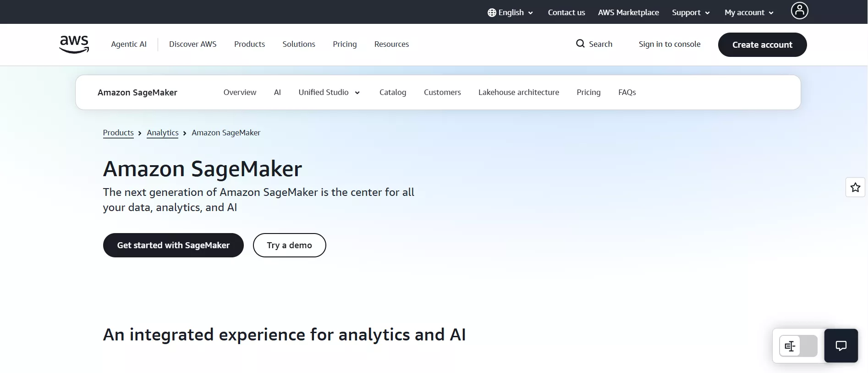The width and height of the screenshot is (868, 373).
Task: Expand the English language dropdown
Action: coord(511,13)
